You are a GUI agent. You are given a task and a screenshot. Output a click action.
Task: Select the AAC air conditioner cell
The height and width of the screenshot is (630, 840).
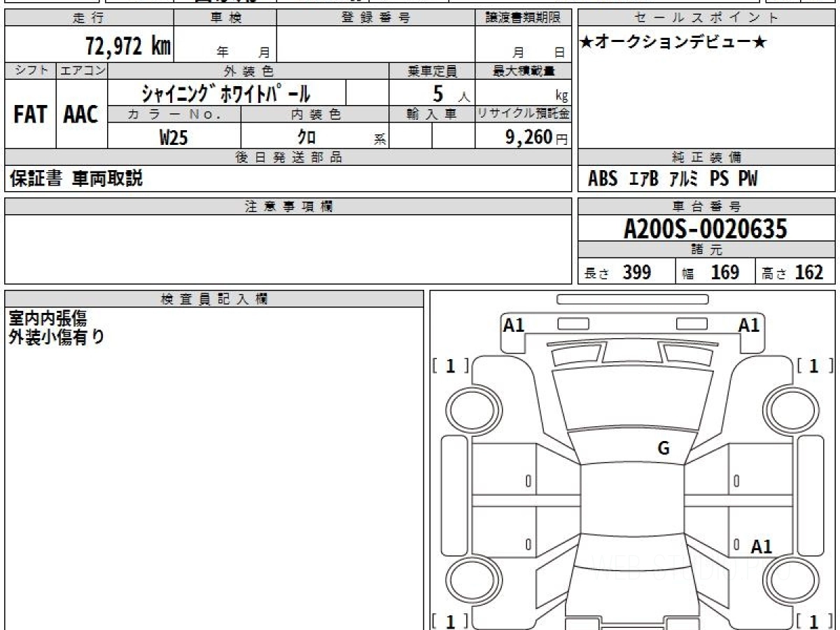pyautogui.click(x=81, y=115)
